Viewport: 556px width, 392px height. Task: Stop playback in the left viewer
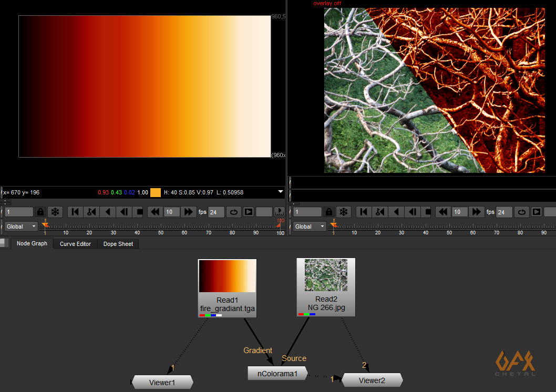(139, 212)
